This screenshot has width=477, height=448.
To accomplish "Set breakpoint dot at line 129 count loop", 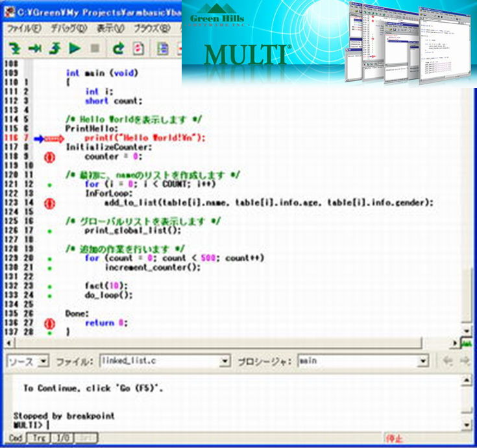I will click(50, 259).
